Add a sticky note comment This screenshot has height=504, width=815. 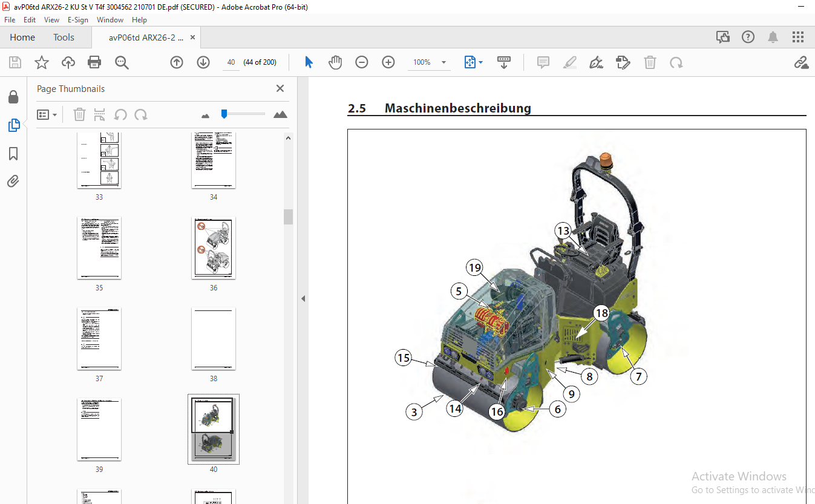tap(543, 62)
